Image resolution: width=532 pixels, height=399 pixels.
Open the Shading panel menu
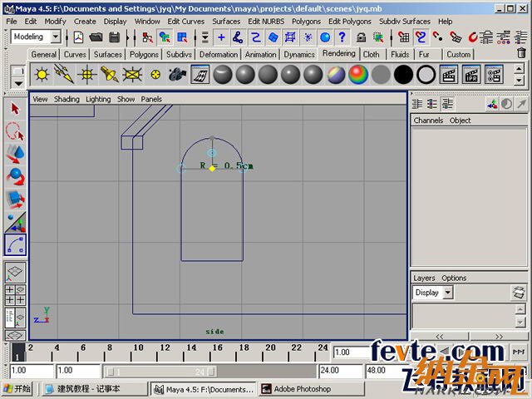point(66,99)
